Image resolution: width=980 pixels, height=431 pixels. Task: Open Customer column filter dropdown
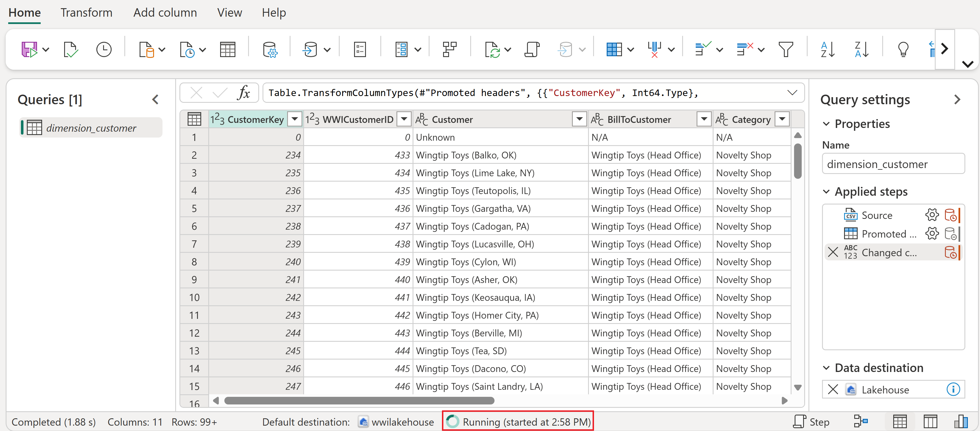(579, 119)
